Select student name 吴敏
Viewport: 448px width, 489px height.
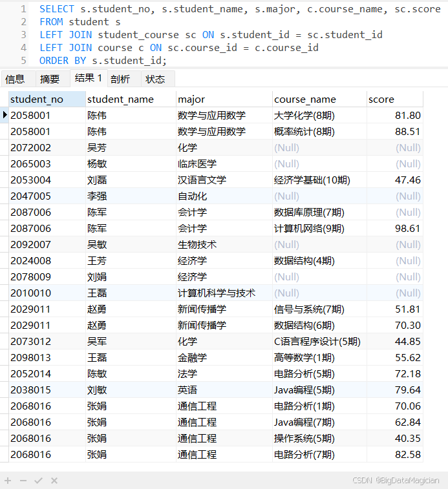coord(131,244)
